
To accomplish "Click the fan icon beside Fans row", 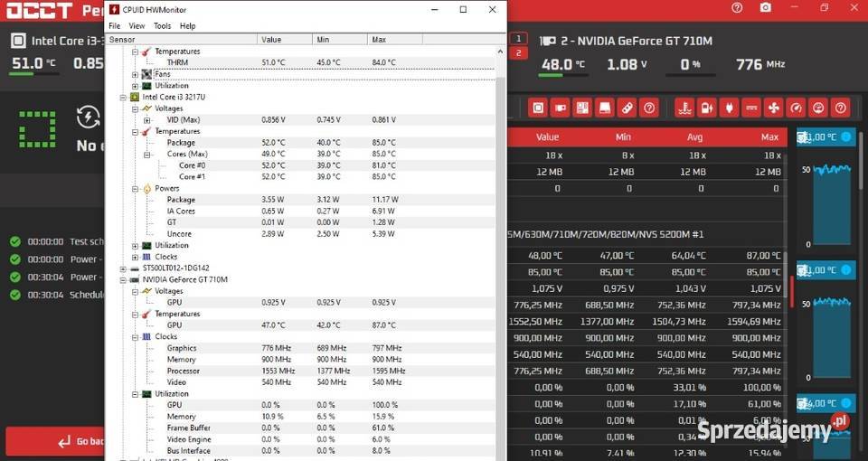I will (146, 74).
